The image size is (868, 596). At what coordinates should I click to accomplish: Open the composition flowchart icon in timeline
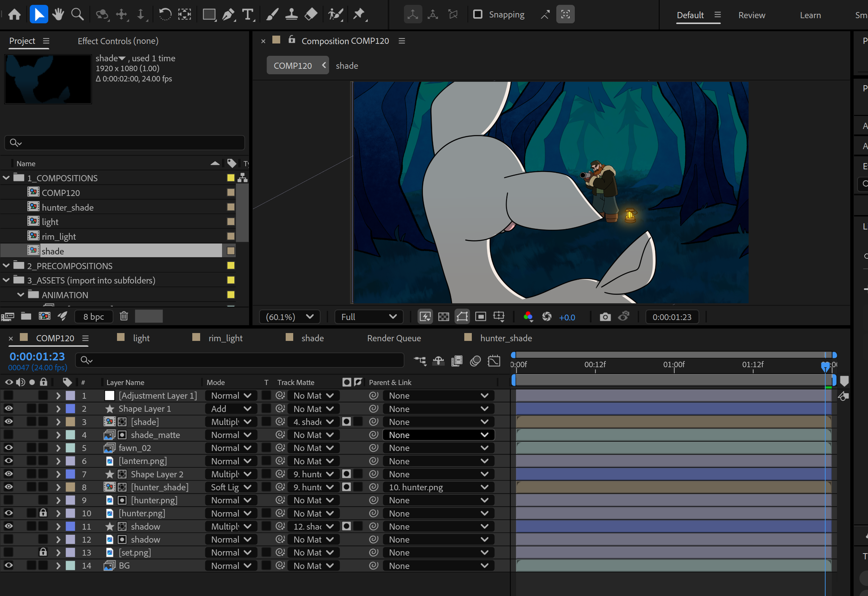420,361
